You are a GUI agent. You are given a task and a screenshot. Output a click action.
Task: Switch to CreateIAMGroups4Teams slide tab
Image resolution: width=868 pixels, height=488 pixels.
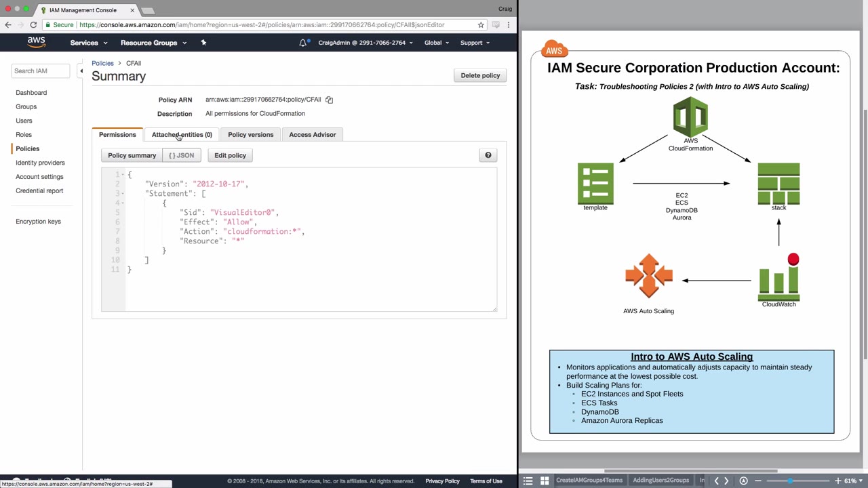tap(589, 481)
